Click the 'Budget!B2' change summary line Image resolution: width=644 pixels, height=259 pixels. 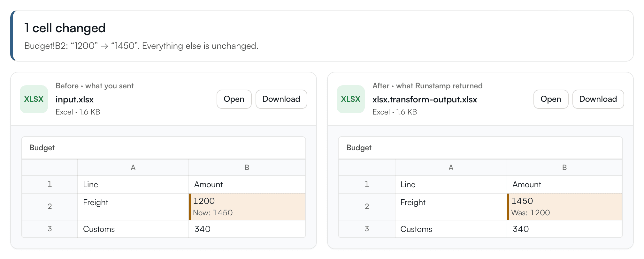tap(142, 46)
